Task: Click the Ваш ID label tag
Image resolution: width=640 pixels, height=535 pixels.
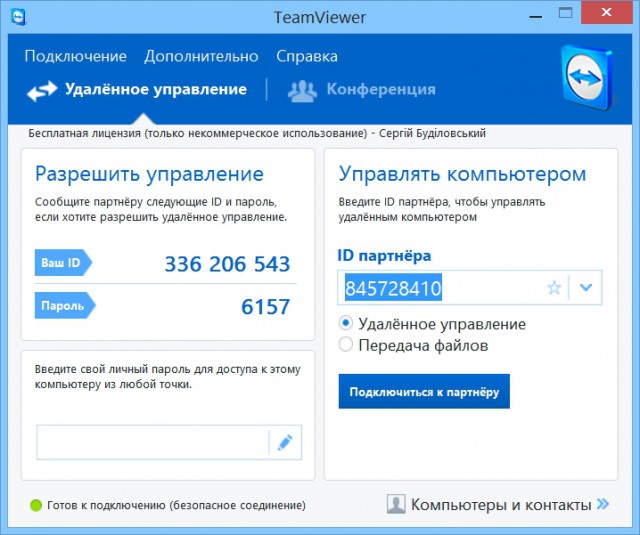Action: [x=63, y=262]
